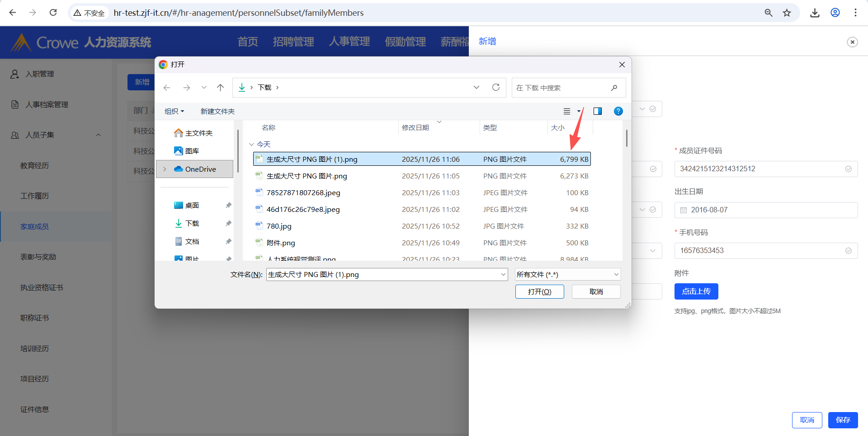Open file dialog help button

pyautogui.click(x=618, y=111)
